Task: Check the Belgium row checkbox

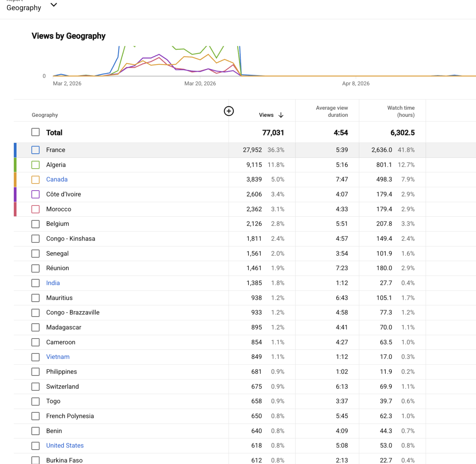Action: point(36,224)
